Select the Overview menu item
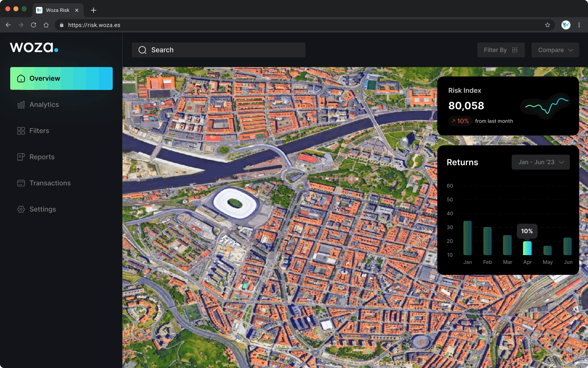 point(61,79)
